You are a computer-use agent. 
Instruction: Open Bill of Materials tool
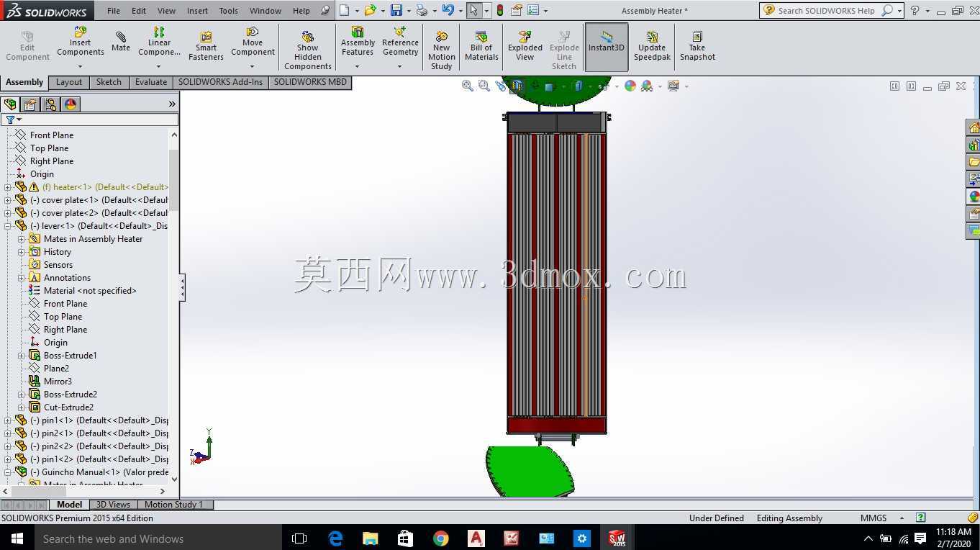point(481,47)
